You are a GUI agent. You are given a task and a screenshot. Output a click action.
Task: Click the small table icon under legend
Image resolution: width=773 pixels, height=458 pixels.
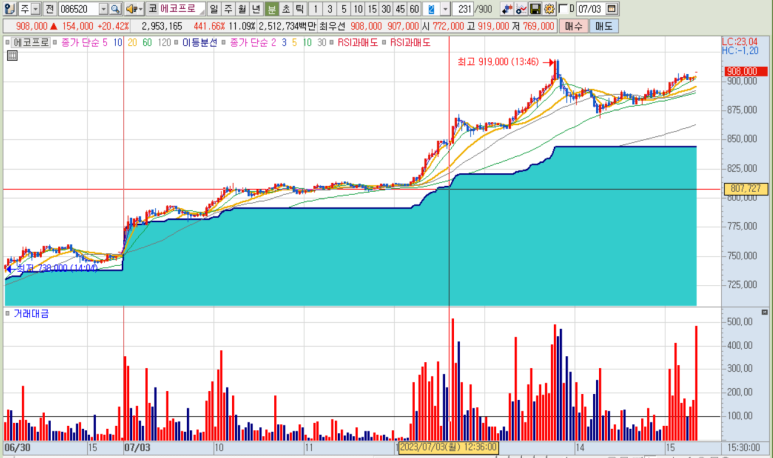[x=12, y=56]
